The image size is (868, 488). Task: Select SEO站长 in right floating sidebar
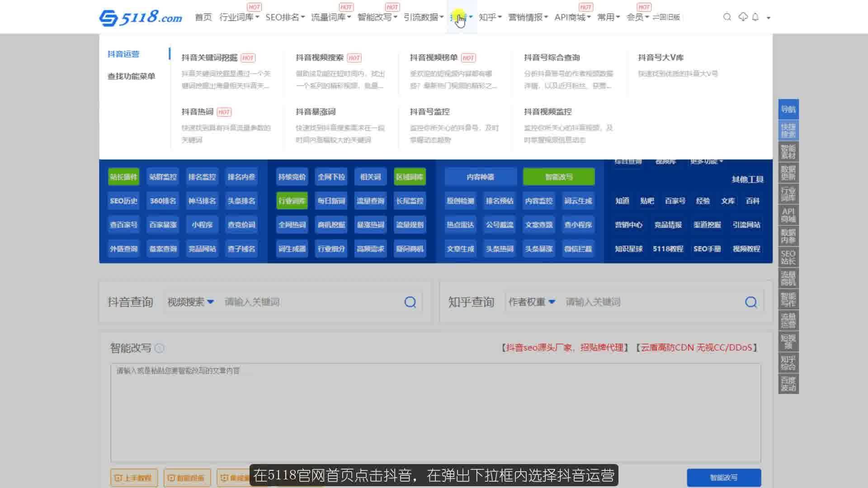788,258
